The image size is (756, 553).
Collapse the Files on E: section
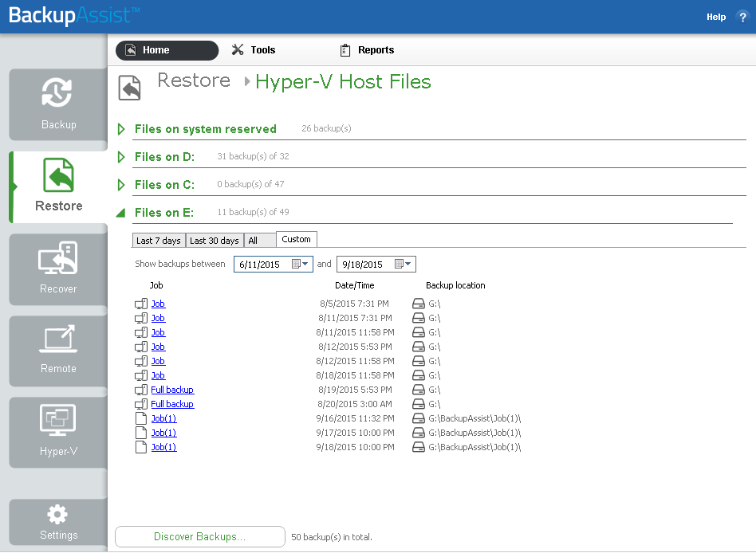120,213
